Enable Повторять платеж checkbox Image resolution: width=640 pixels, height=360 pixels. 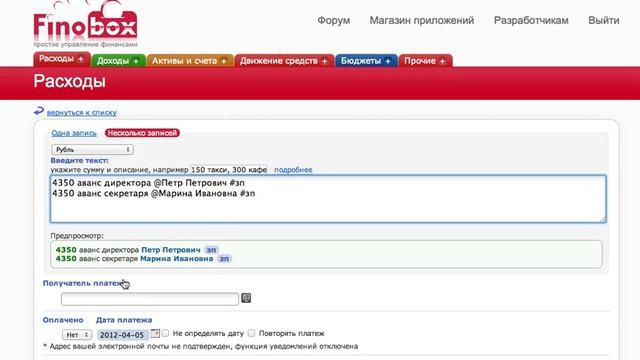251,333
